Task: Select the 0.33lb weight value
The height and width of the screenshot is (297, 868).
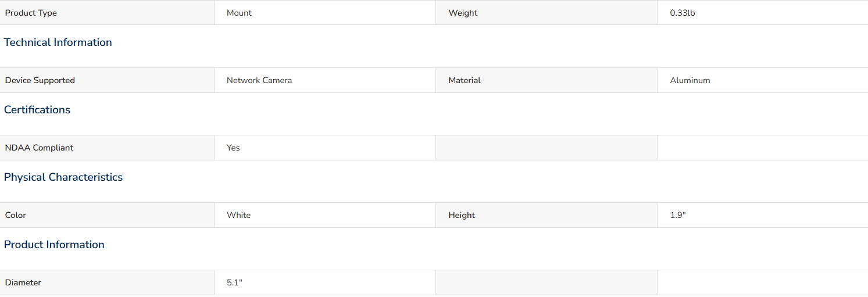Action: coord(683,13)
